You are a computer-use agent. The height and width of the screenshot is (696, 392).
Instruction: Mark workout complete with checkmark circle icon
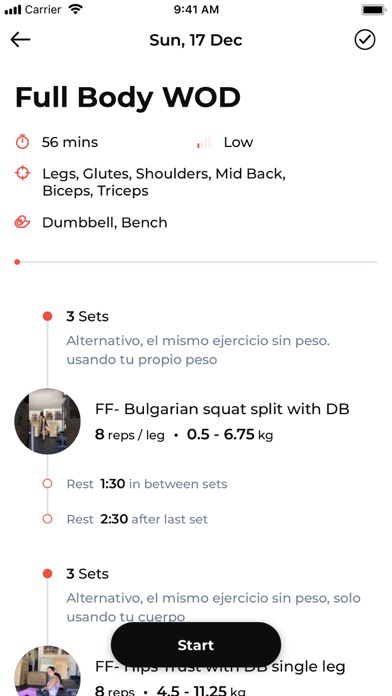tap(365, 40)
